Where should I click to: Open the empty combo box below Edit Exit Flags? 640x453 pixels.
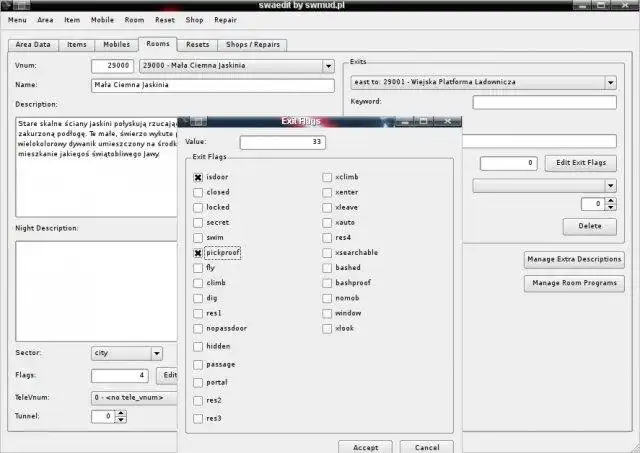coord(544,186)
